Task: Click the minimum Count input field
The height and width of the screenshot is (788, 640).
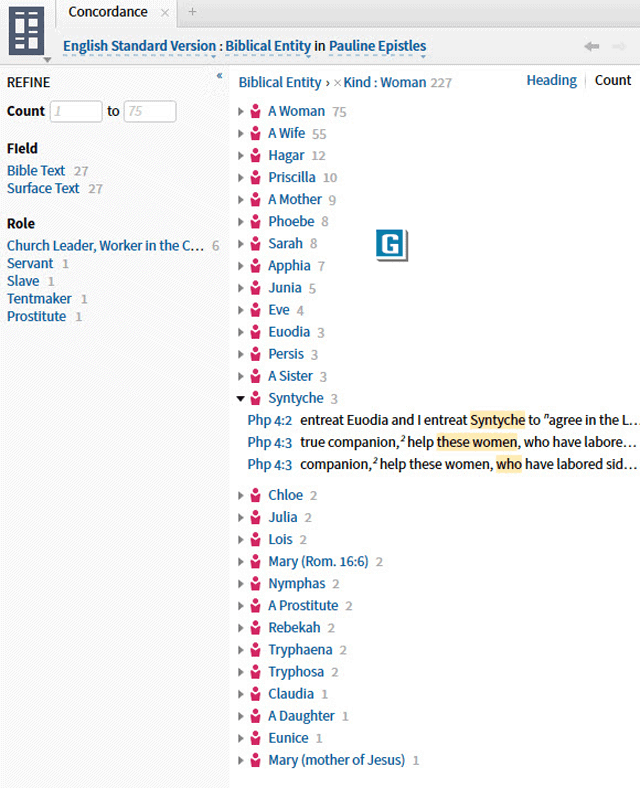Action: (76, 111)
